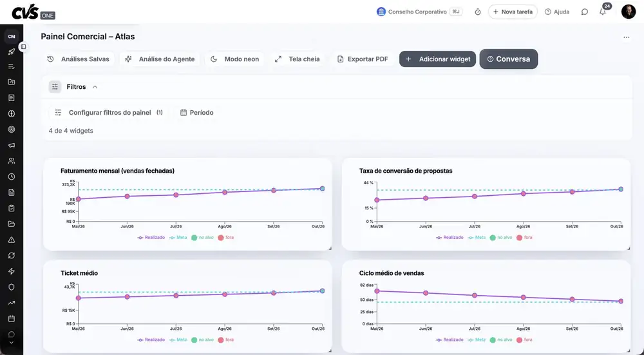The height and width of the screenshot is (355, 644).
Task: Click 'fora' legend in Ciclo médio de vendas chart
Action: coord(524,340)
